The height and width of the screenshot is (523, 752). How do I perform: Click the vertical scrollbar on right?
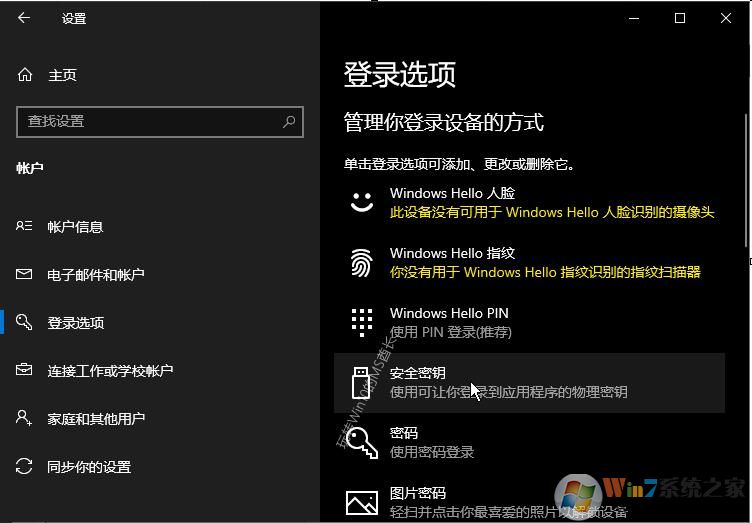pos(746,181)
